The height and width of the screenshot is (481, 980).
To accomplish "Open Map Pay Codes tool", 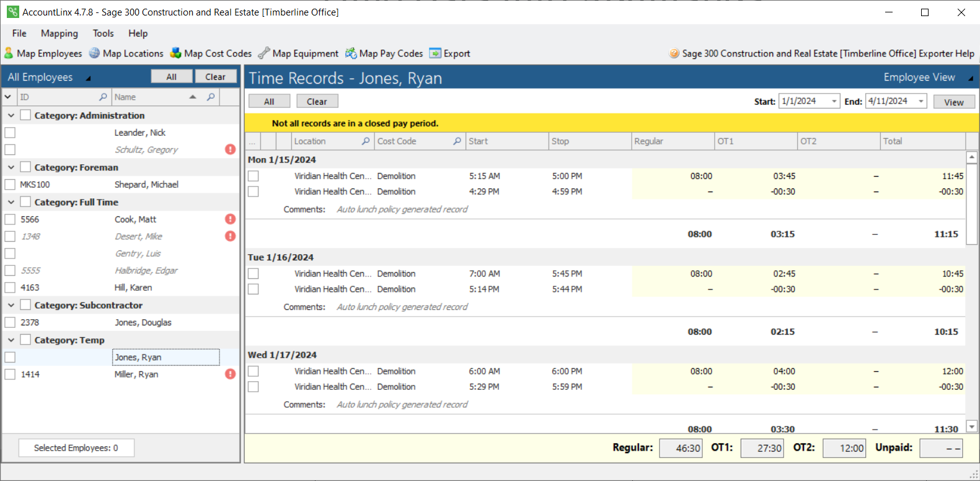I will coord(384,53).
